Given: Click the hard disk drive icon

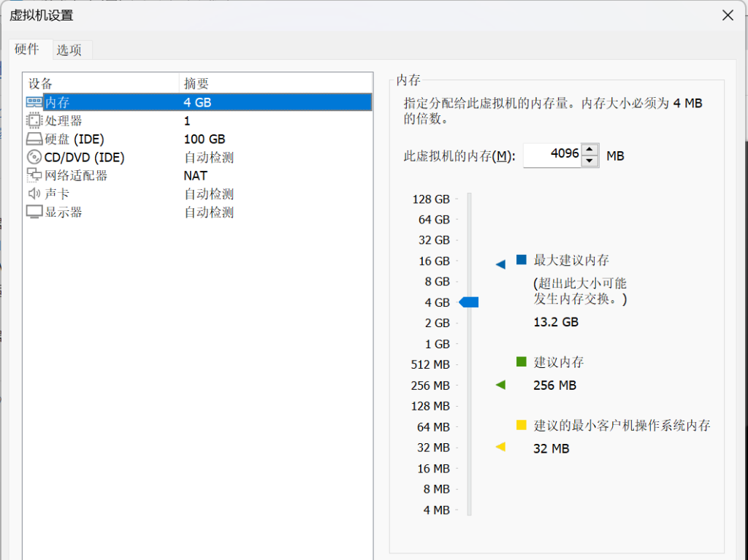Looking at the screenshot, I should pyautogui.click(x=34, y=139).
